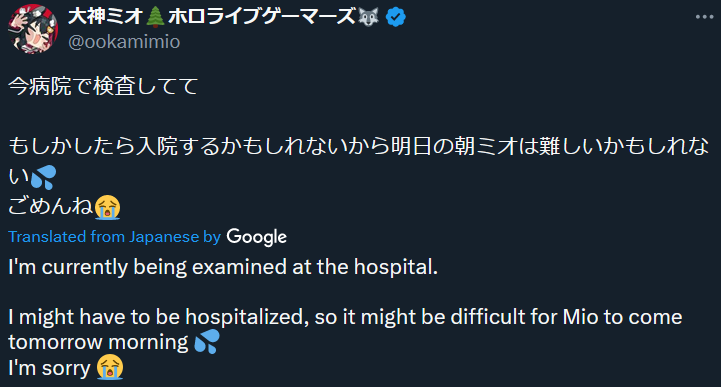This screenshot has width=721, height=387.
Task: Click the ホロライブゲーマーズ part of the name
Action: [x=262, y=17]
